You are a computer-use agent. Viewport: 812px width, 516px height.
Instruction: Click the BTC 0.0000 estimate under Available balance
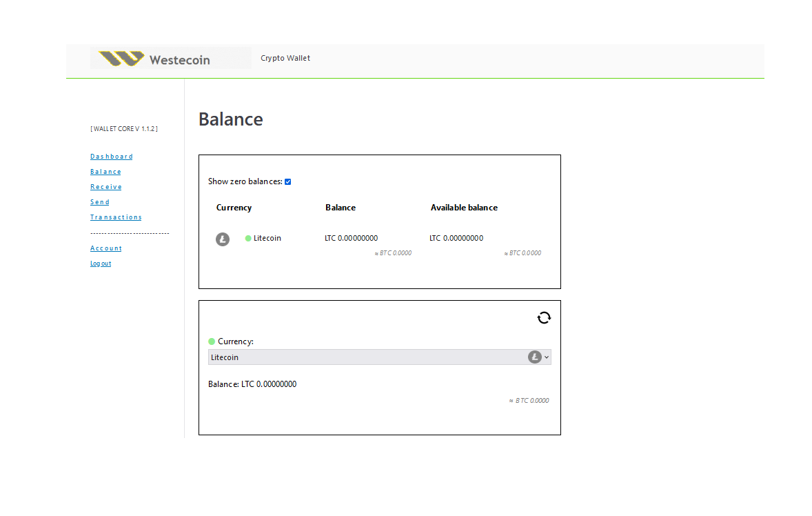[x=522, y=253]
